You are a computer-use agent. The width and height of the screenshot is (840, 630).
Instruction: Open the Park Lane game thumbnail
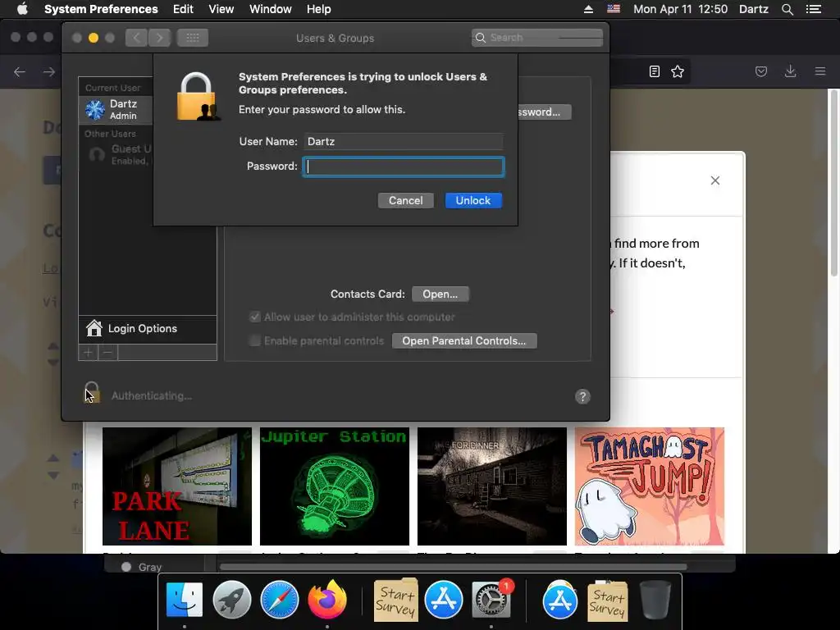177,486
